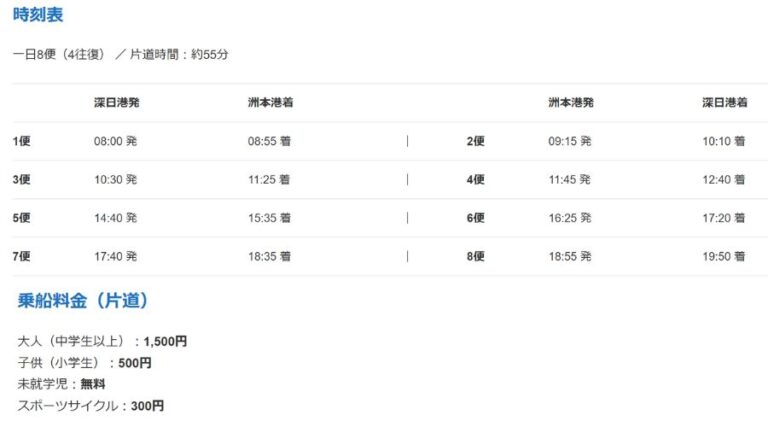Select the 1便 row label
The width and height of the screenshot is (768, 427).
(x=22, y=141)
